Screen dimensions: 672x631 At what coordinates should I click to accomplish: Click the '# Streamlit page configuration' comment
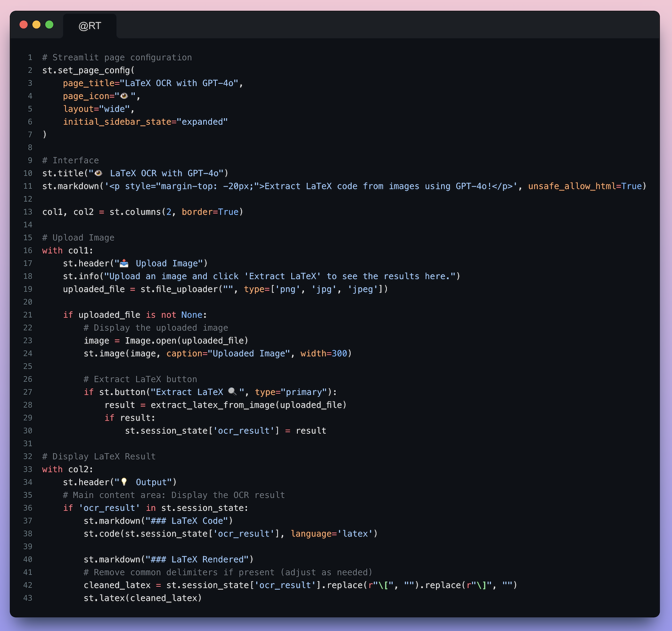click(117, 57)
